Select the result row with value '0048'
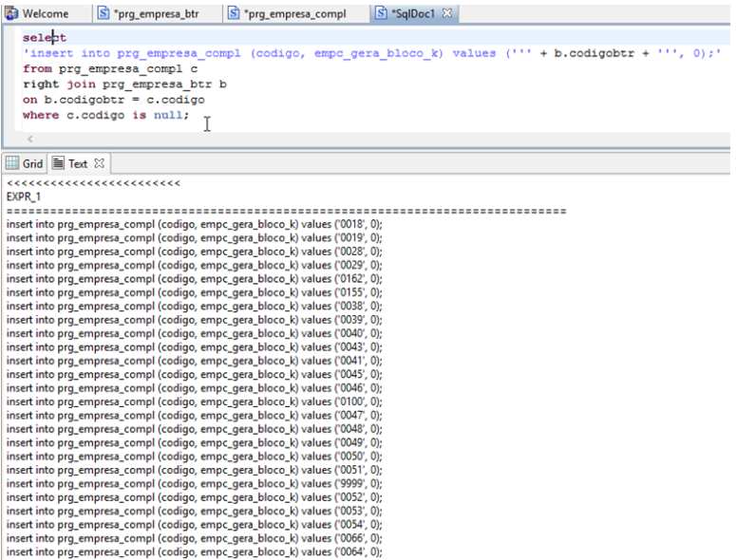Screen dimensions: 736x560 point(195,429)
